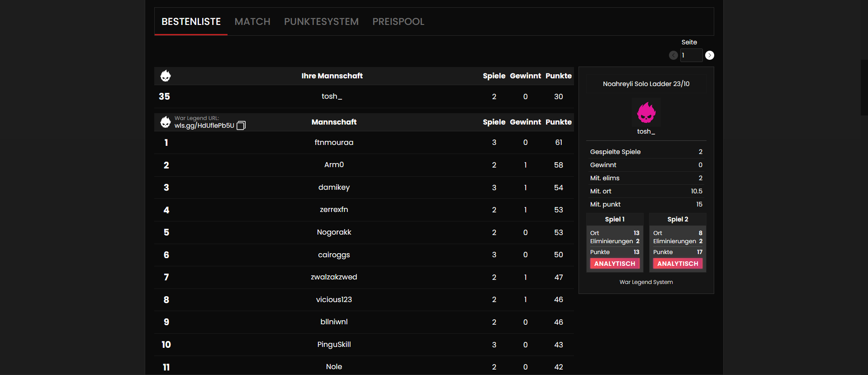Select team Arm0 in the ranking
The height and width of the screenshot is (375, 868).
pos(364,165)
